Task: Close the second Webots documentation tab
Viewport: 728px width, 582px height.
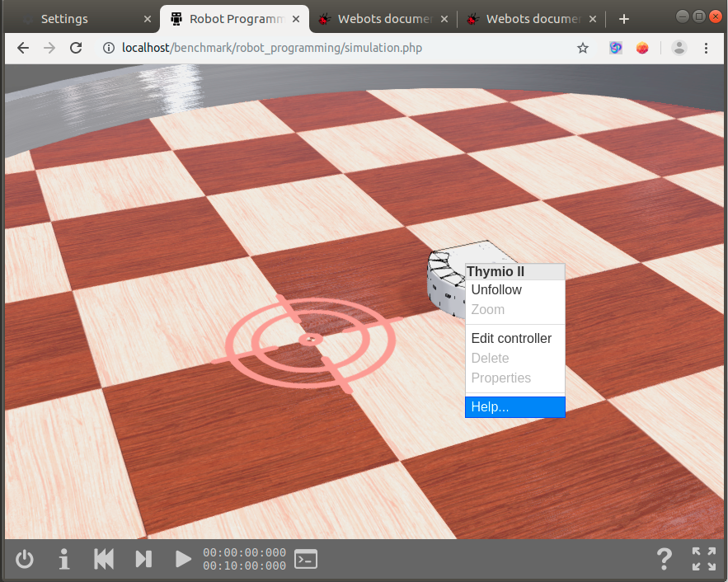Action: tap(593, 19)
